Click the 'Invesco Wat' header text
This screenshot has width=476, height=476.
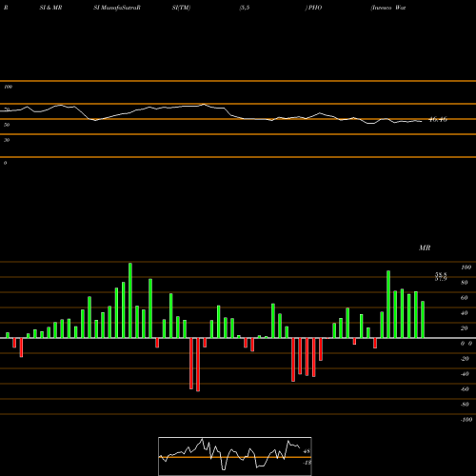[388, 8]
